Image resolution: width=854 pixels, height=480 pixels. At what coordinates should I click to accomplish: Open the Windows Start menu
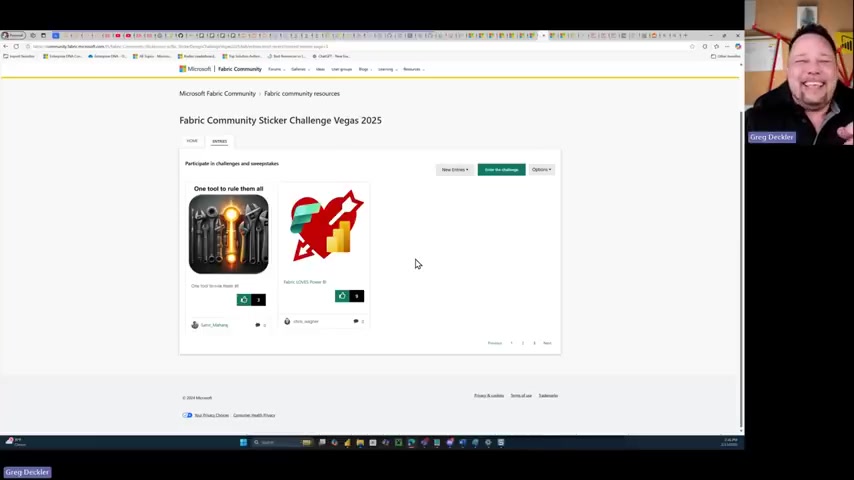[x=243, y=442]
